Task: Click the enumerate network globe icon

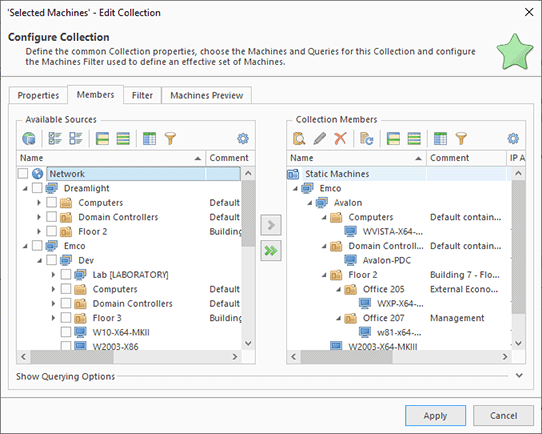Action: (x=29, y=139)
